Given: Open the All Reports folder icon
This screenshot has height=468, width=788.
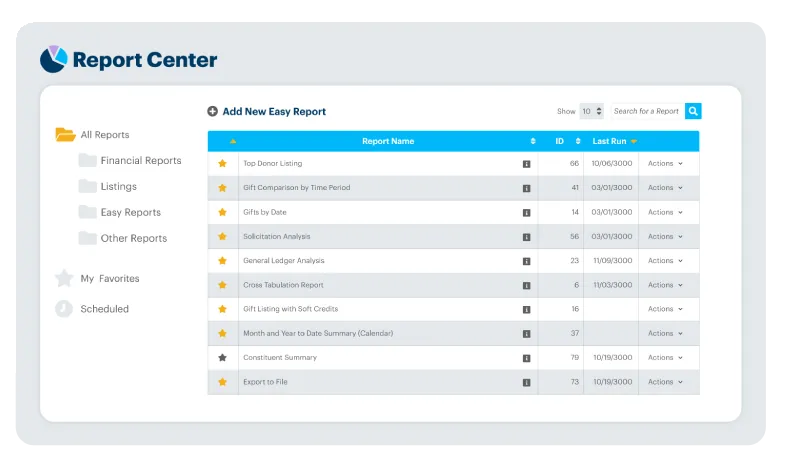Looking at the screenshot, I should point(65,134).
